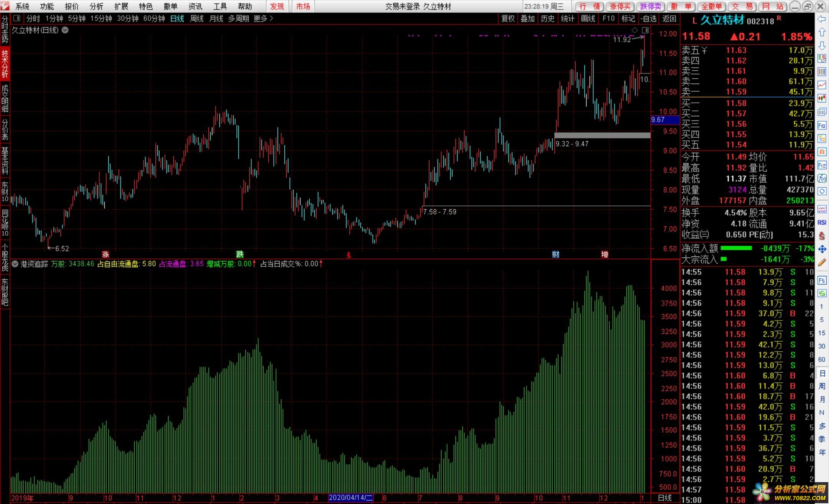Click the 发现 button
The image size is (829, 504).
click(277, 7)
